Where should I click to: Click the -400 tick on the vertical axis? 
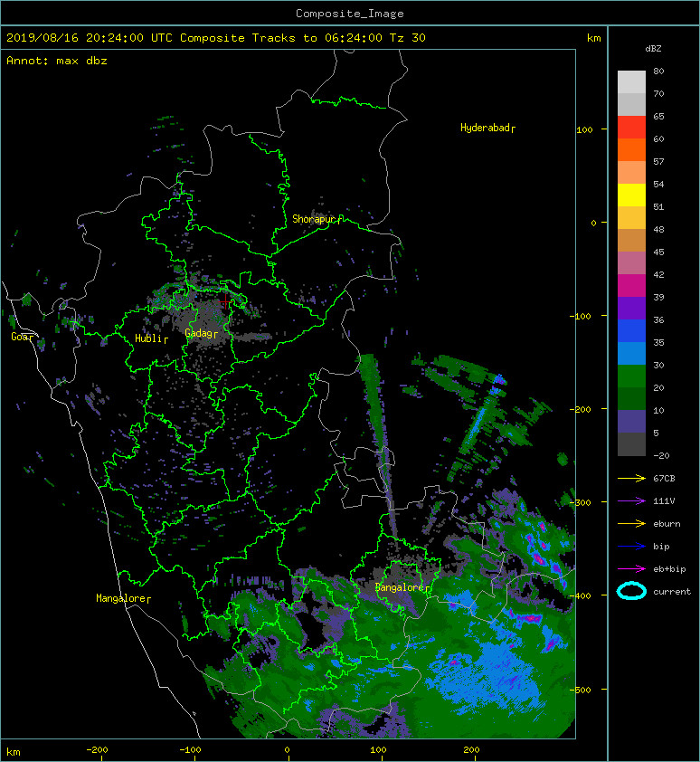pos(580,595)
